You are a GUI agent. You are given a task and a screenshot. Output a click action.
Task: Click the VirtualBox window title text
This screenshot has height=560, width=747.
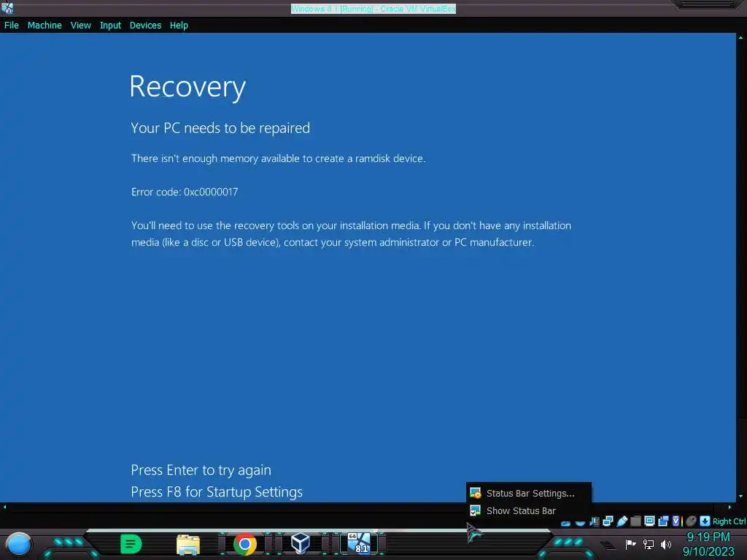(373, 9)
